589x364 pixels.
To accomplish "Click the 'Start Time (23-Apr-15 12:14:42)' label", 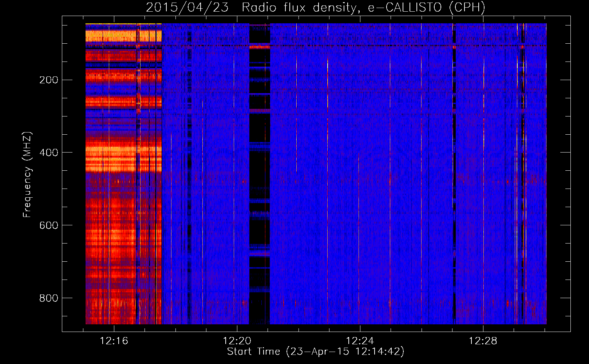I will [316, 352].
